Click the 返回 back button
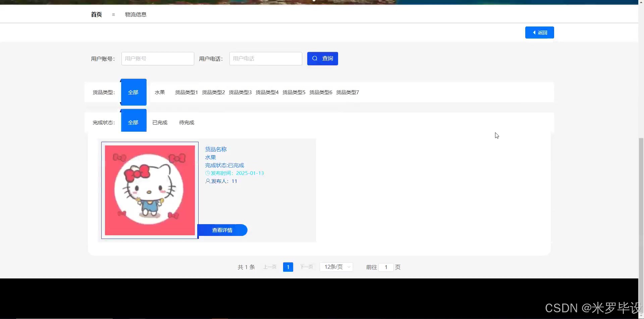The image size is (644, 319). pyautogui.click(x=539, y=33)
